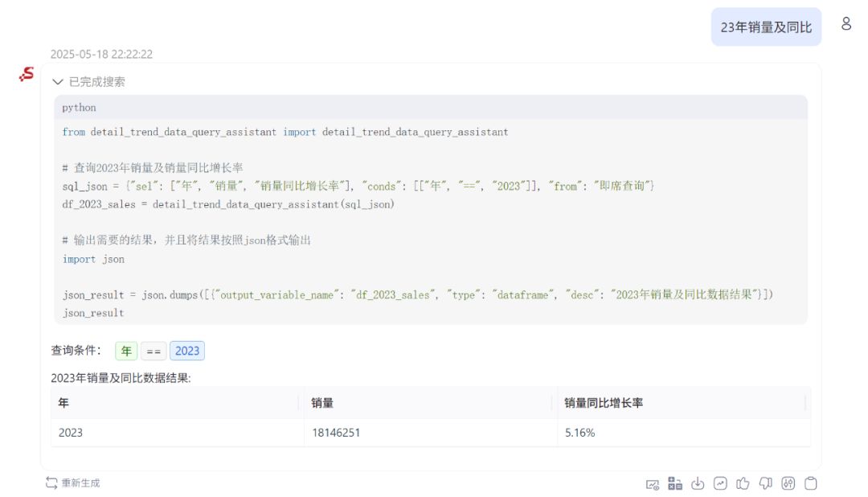Copy the answer with the clipboard icon
The image size is (868, 497).
(811, 483)
